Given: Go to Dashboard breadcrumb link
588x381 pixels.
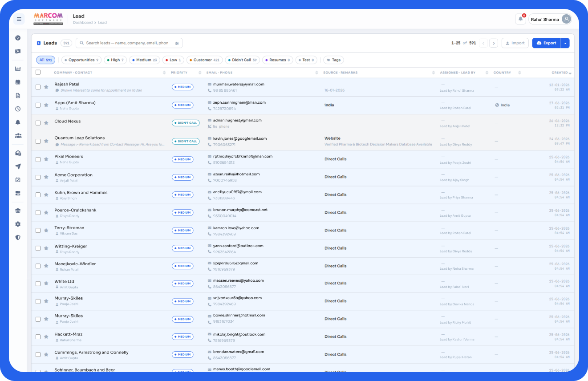Looking at the screenshot, I should tap(83, 23).
